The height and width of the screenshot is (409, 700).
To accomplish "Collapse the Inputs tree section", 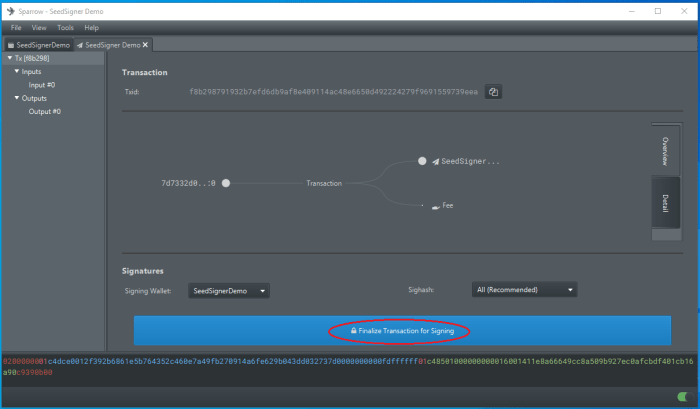I will coord(16,72).
